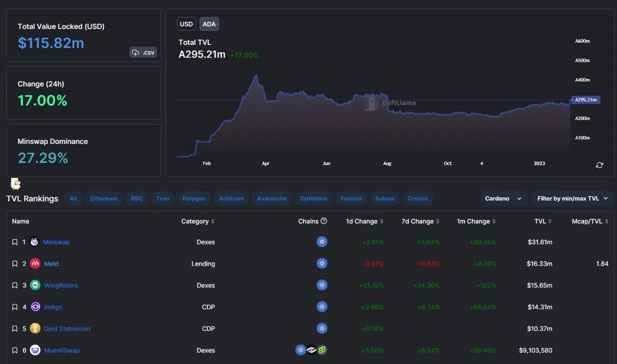
Task: Click Cardano chain icon in WingRiders row
Action: [x=322, y=285]
